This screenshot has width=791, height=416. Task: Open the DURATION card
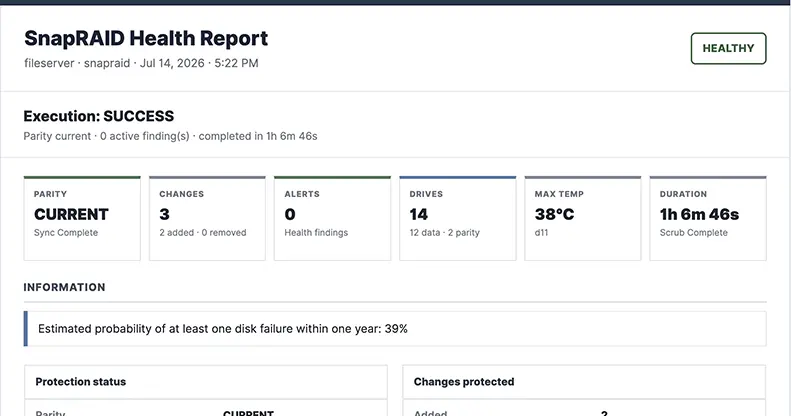tap(708, 218)
